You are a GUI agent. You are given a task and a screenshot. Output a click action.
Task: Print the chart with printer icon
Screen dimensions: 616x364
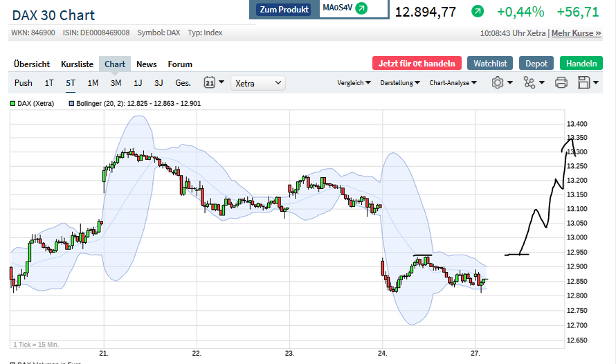561,82
